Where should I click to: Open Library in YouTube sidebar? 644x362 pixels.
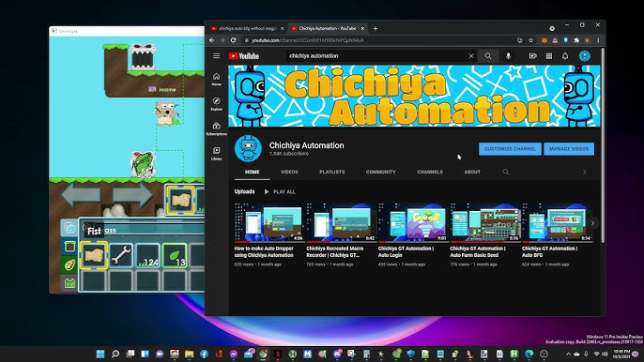pyautogui.click(x=217, y=154)
